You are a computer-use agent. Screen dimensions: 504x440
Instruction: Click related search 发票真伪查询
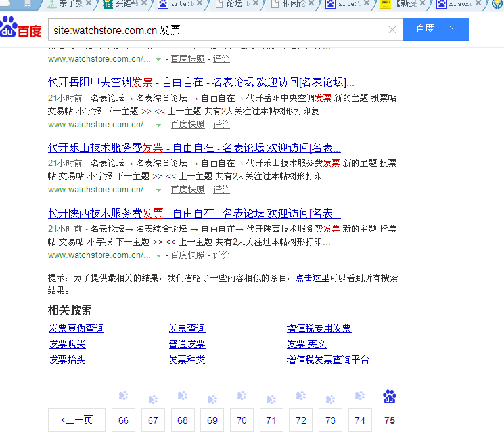coord(76,328)
